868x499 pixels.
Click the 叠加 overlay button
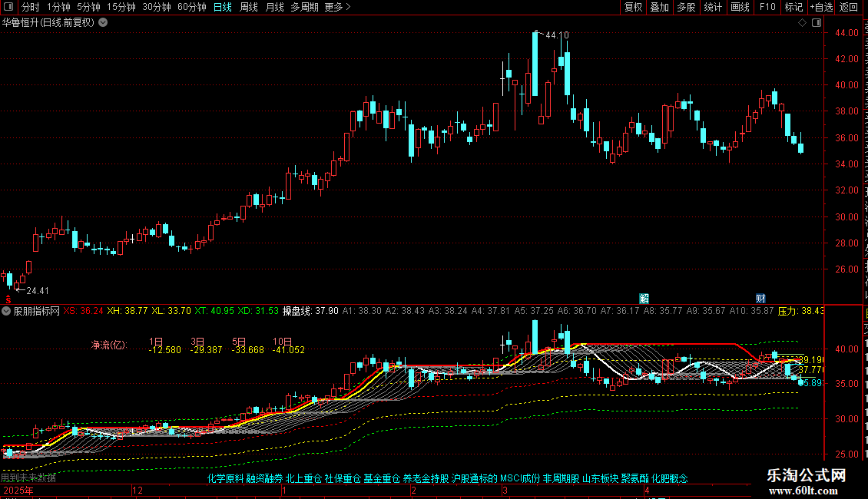[660, 7]
